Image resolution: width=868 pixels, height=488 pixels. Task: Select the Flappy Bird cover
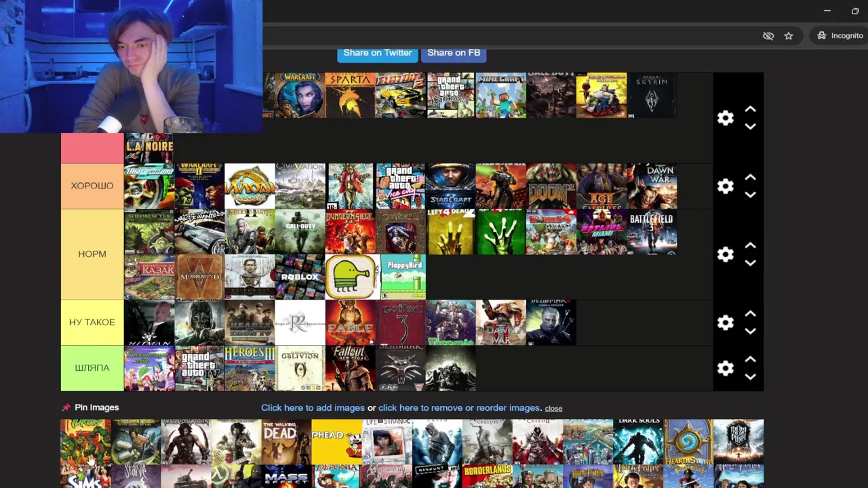(x=403, y=277)
